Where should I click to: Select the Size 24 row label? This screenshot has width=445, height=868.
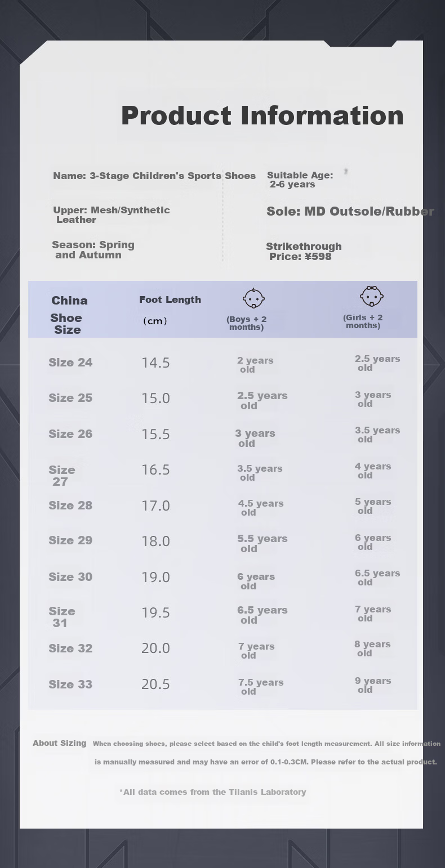pos(70,363)
